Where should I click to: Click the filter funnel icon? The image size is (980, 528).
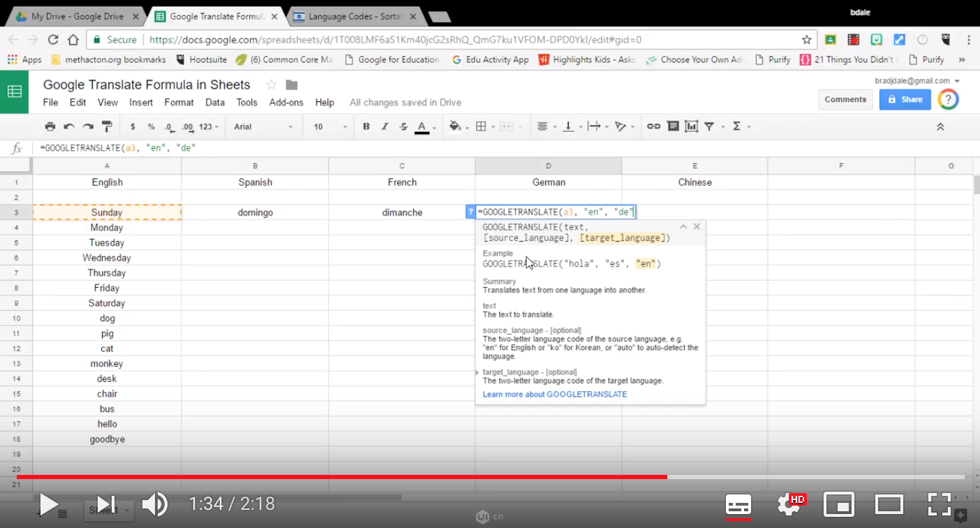(x=709, y=126)
